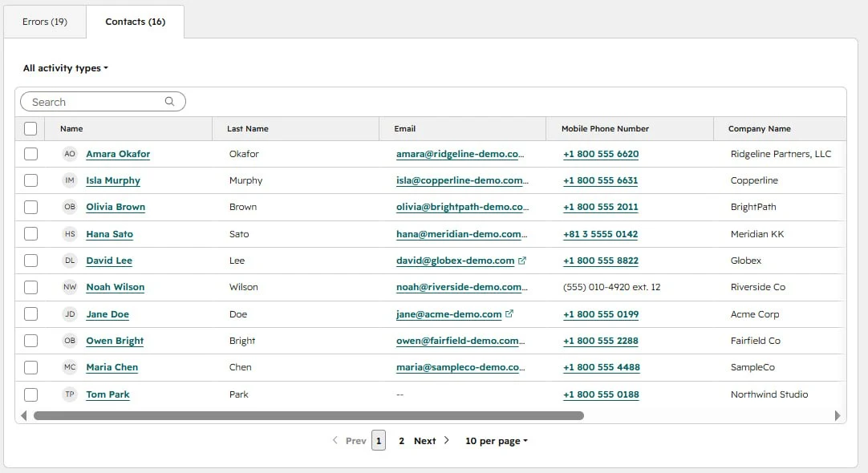
Task: Click the Next page chevron arrow
Action: 446,440
